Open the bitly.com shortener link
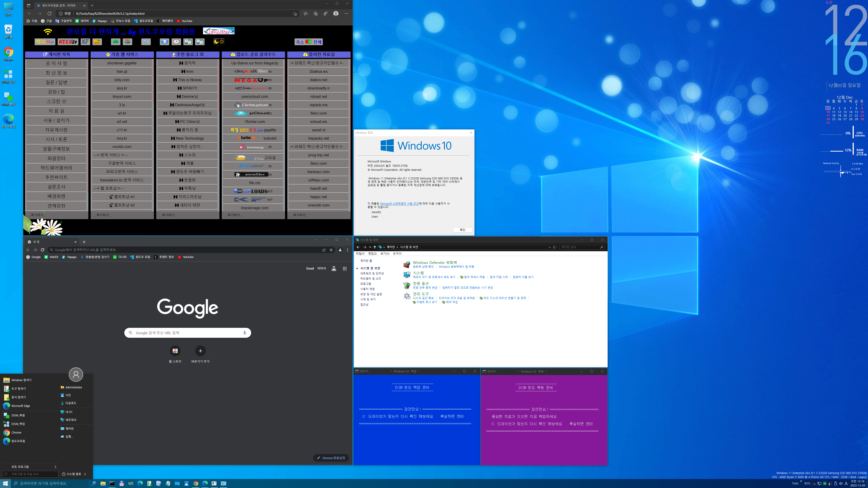The image size is (868, 488). 122,80
